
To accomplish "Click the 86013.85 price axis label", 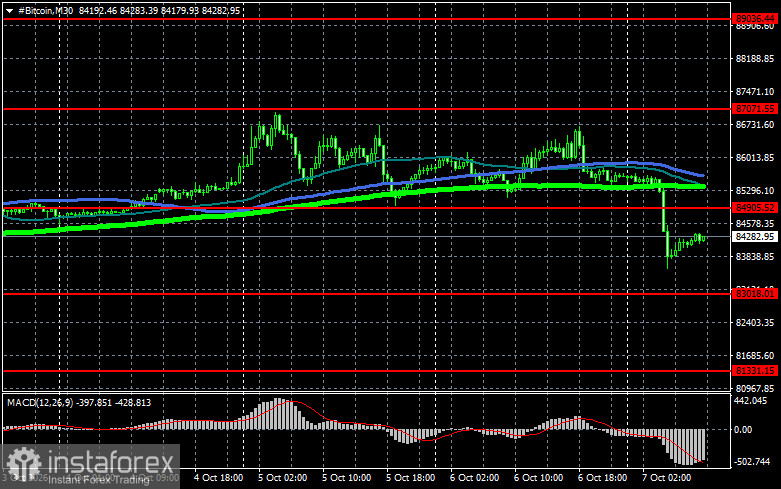I will click(755, 158).
